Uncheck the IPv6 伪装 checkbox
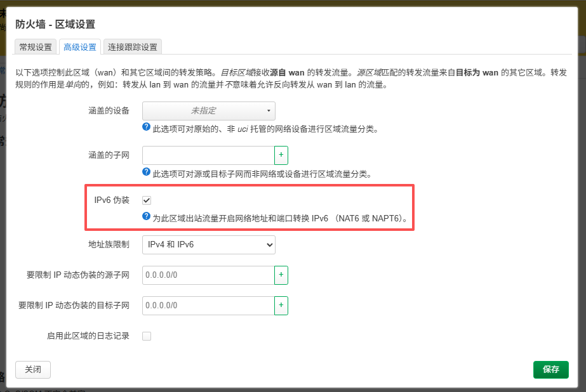The height and width of the screenshot is (392, 586). (x=147, y=200)
